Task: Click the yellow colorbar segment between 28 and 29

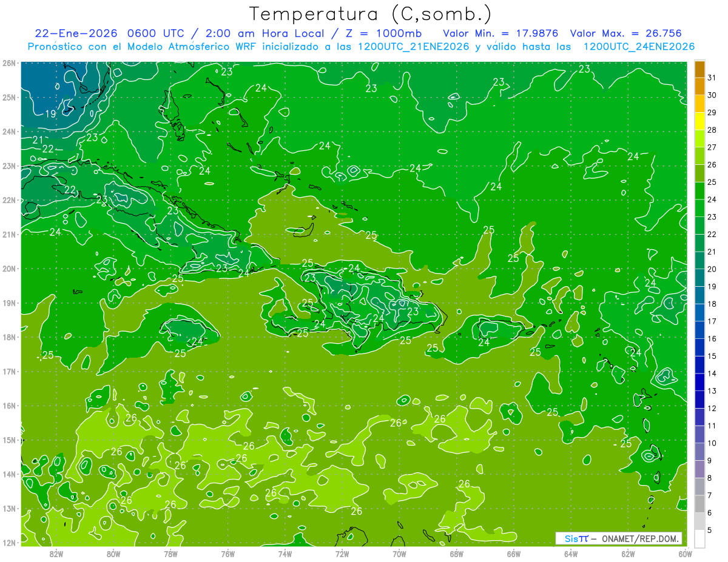Action: [699, 121]
